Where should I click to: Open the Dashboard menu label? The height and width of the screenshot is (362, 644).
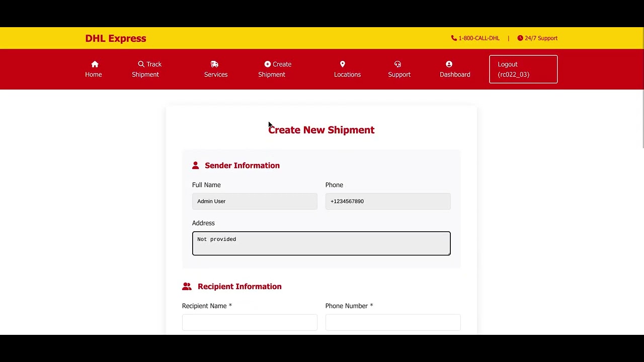point(455,74)
